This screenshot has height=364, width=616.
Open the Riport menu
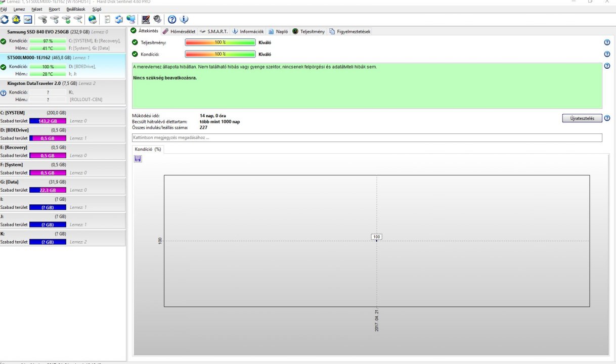point(54,9)
